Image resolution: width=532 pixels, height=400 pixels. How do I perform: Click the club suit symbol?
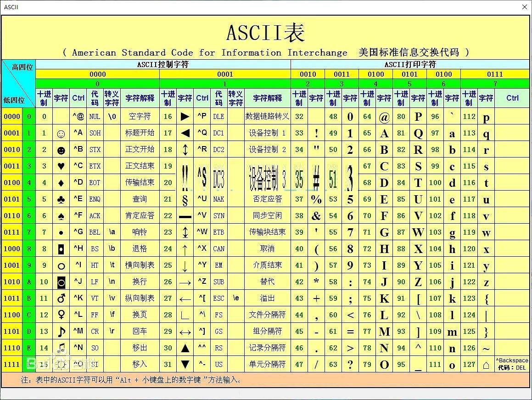[61, 199]
